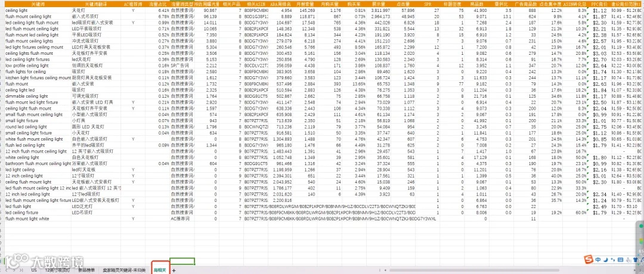Select the AC推荐词 cell in the last row
Viewport: 644px width, 274px height.
182,219
